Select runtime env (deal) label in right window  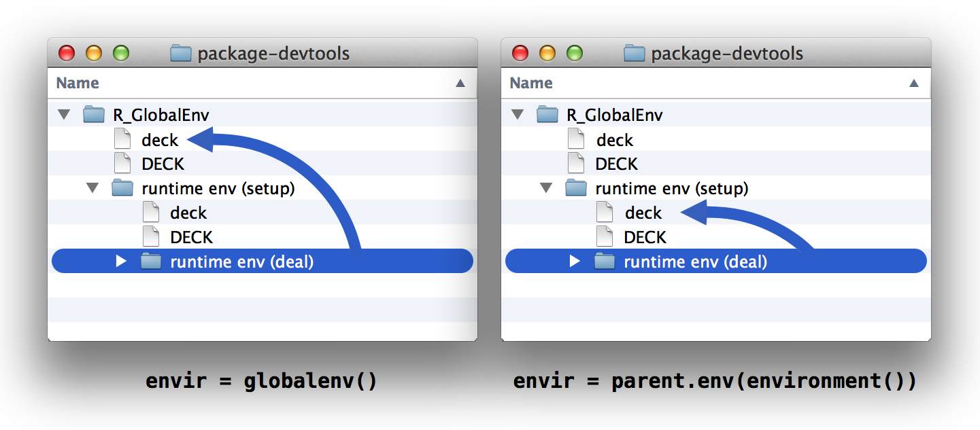(x=696, y=262)
